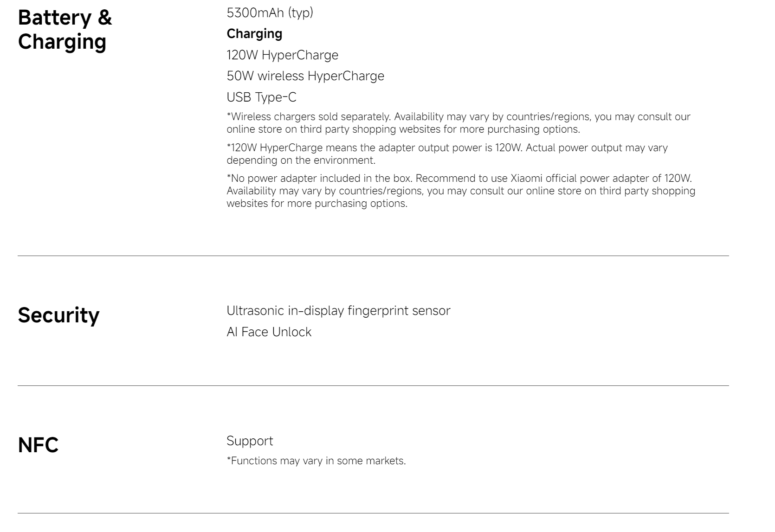Click the wireless chargers sold separately note
775x532 pixels.
click(x=459, y=123)
